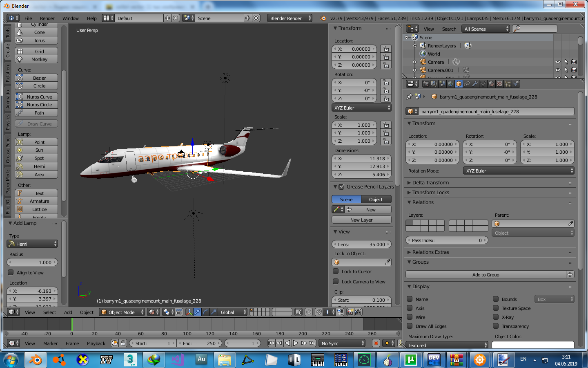
Task: Toggle the 3D manipulator widget in viewport header
Action: coord(189,312)
